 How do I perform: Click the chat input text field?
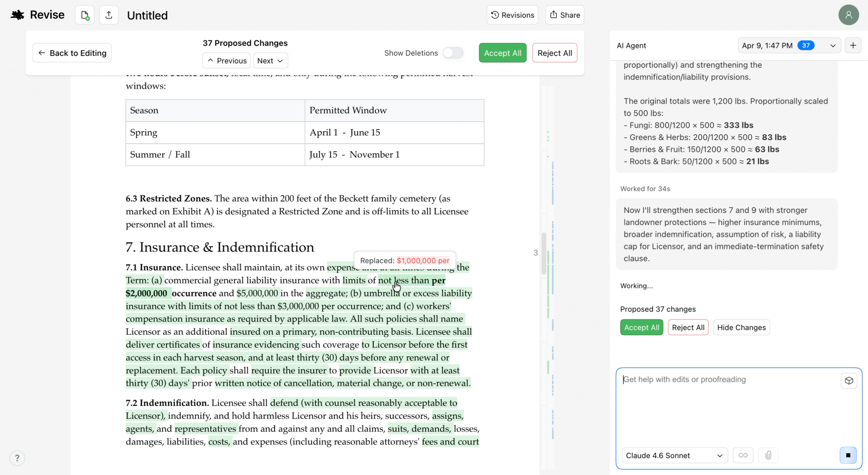728,405
